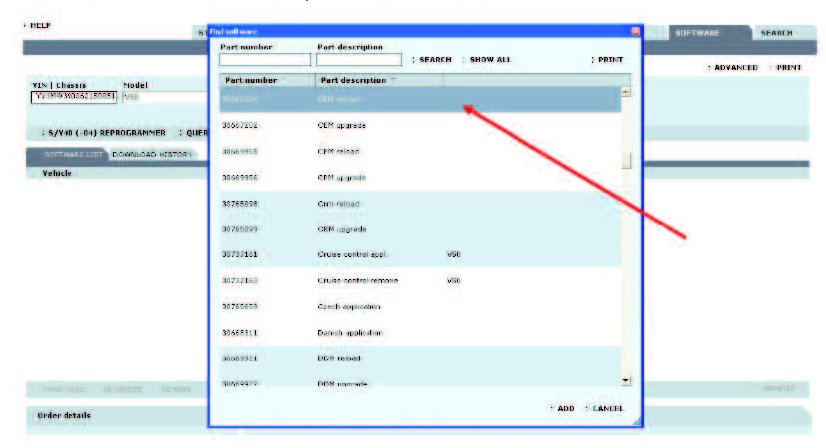Click SHOW ALL to list all software
The width and height of the screenshot is (826, 448).
489,60
